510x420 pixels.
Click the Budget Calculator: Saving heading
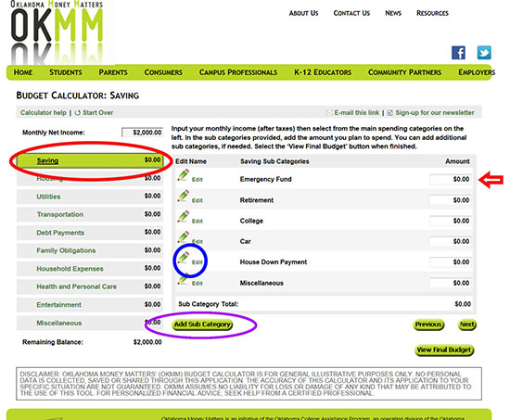pyautogui.click(x=78, y=95)
